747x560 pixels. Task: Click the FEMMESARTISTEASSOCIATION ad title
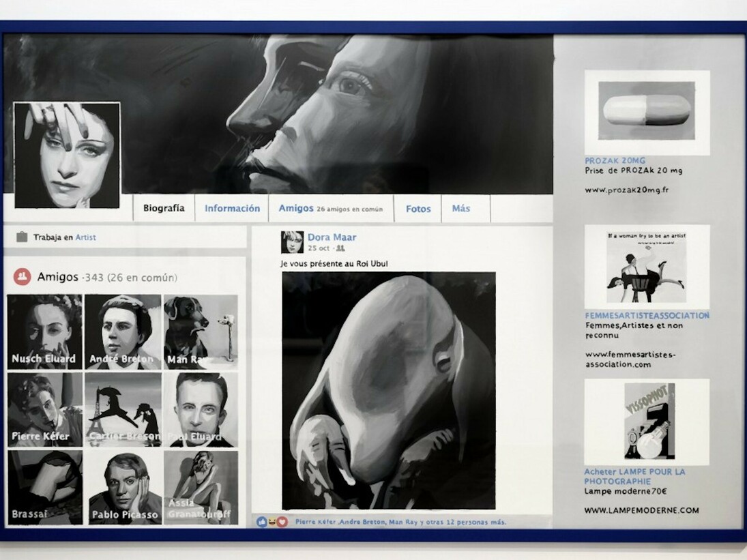[x=647, y=315]
